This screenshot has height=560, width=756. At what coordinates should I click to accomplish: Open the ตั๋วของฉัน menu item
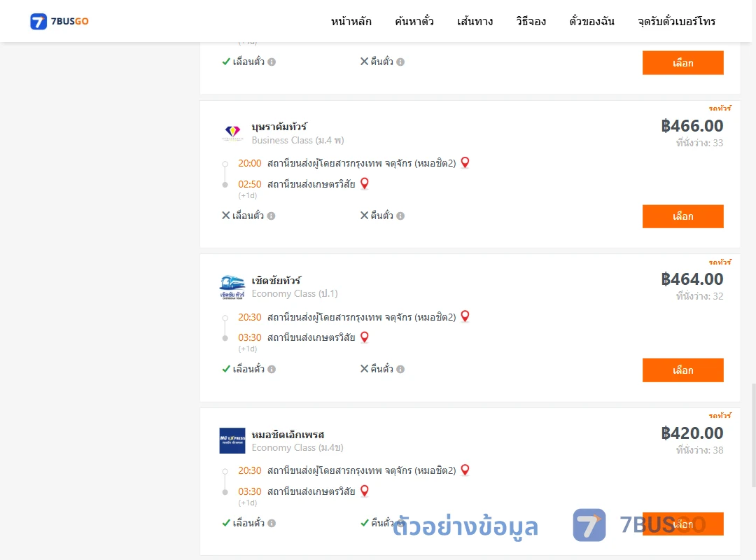(x=591, y=22)
